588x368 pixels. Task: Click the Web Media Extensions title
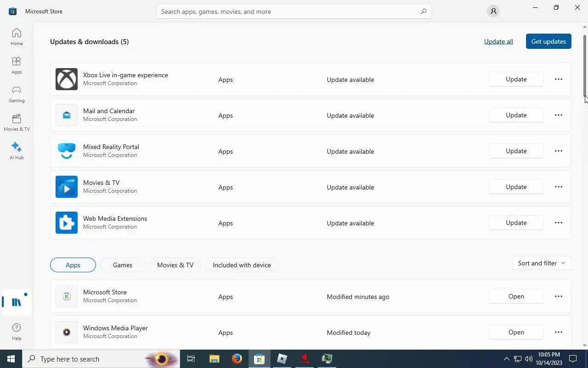point(115,218)
